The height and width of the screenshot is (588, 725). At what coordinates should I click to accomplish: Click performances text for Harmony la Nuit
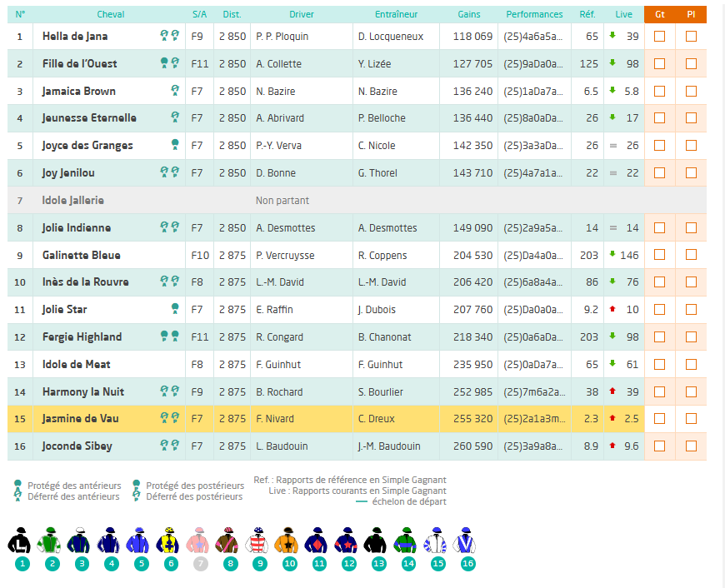pos(533,391)
